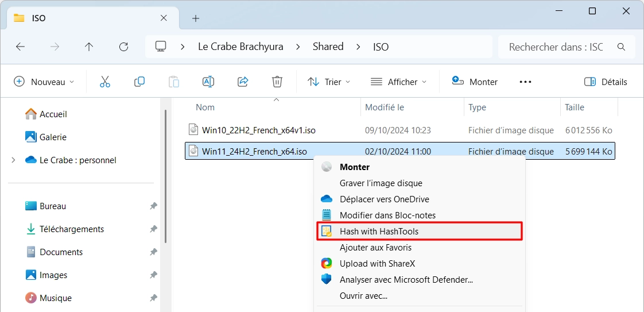Click the Copy icon in toolbar
Image resolution: width=644 pixels, height=312 pixels.
139,82
